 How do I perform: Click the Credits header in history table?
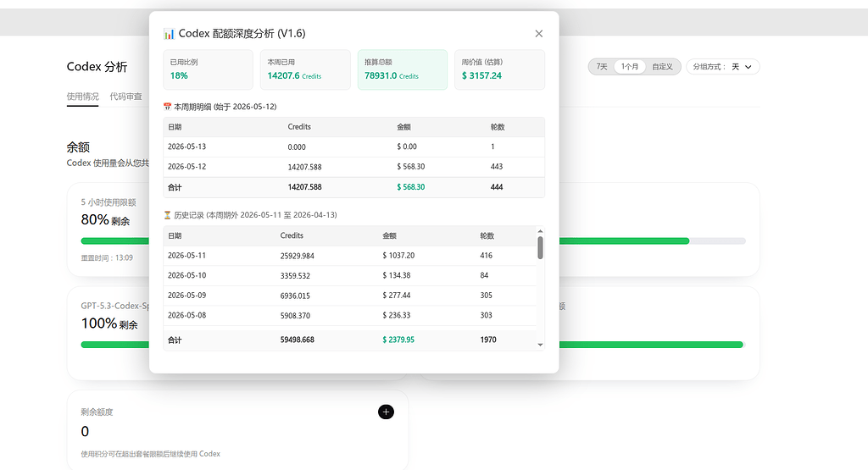pyautogui.click(x=292, y=235)
